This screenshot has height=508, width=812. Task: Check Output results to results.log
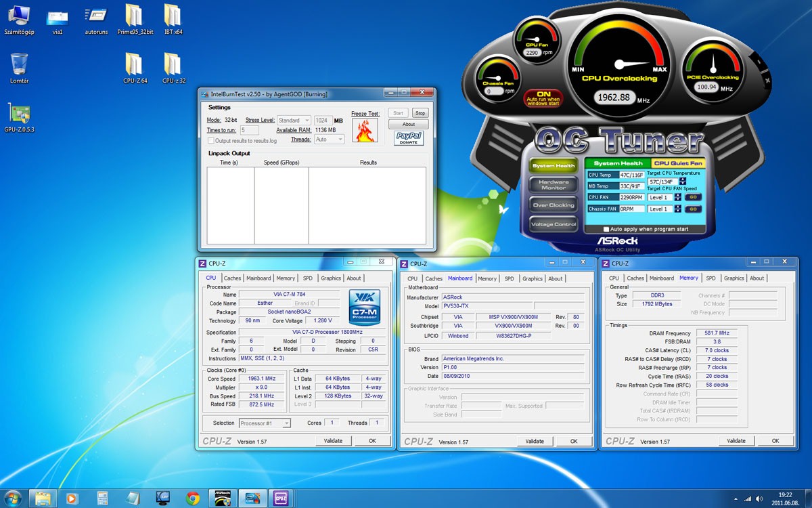(211, 141)
